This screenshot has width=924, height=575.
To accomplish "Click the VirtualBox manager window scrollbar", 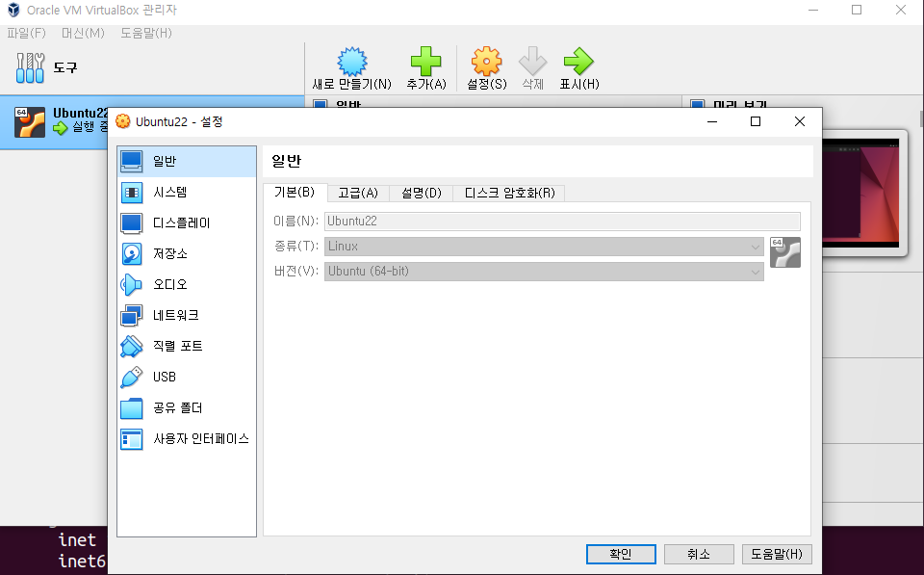I will click(921, 118).
